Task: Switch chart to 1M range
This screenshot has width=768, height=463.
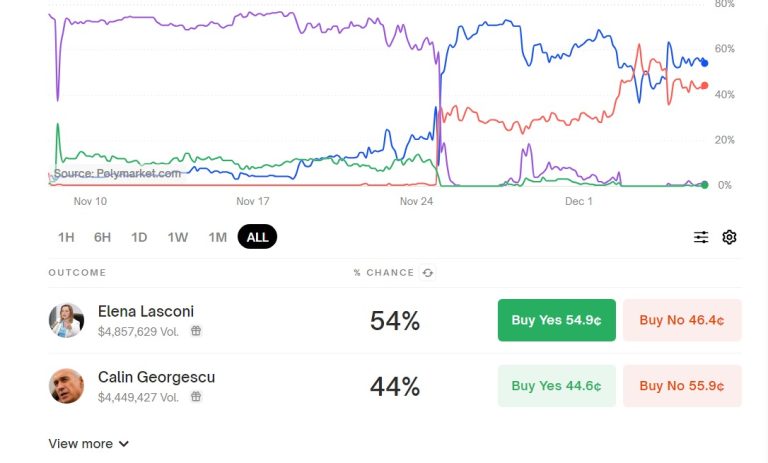Action: 217,237
